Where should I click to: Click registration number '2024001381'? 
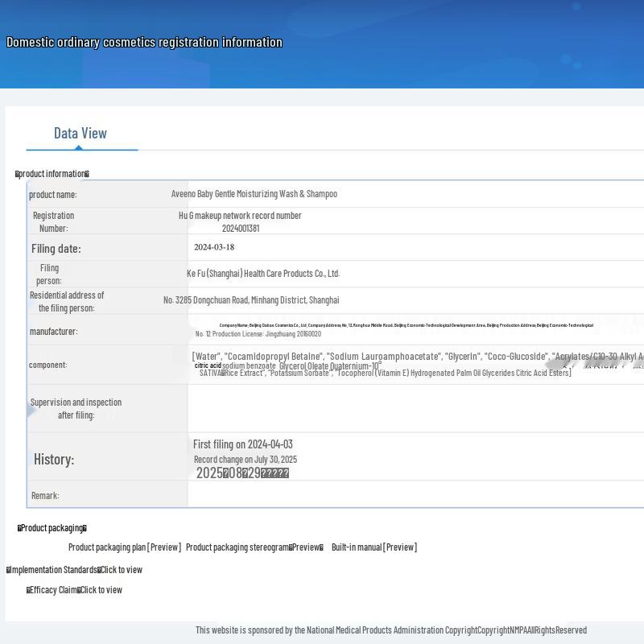(241, 229)
